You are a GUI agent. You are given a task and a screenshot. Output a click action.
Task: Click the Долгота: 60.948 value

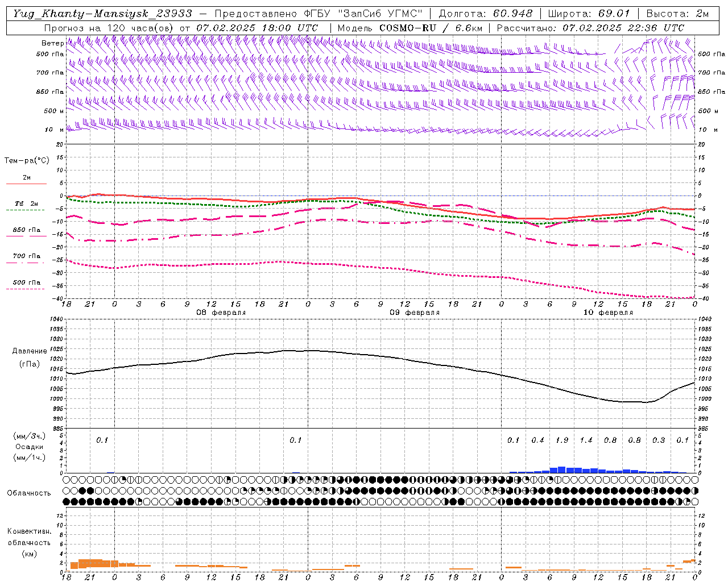(x=486, y=14)
